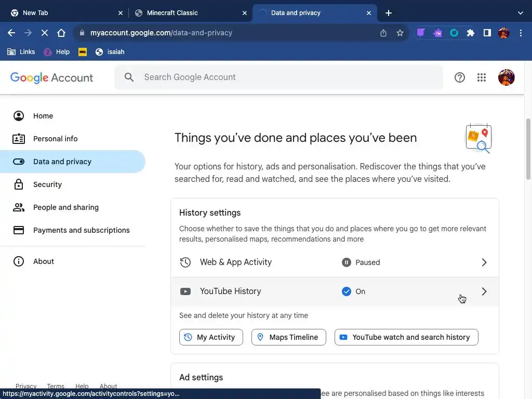Image resolution: width=532 pixels, height=399 pixels.
Task: Open the TW extension icon
Action: coord(437,33)
